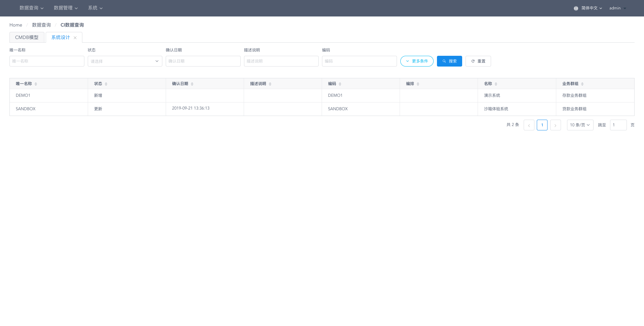Click the 新增 status cell
644x326 pixels.
[127, 95]
